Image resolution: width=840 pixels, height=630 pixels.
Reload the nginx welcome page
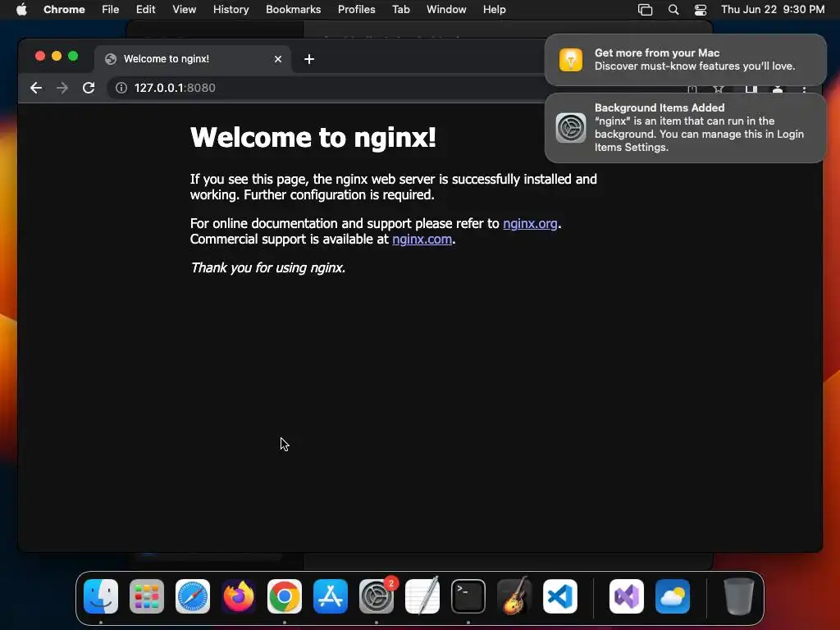[89, 88]
